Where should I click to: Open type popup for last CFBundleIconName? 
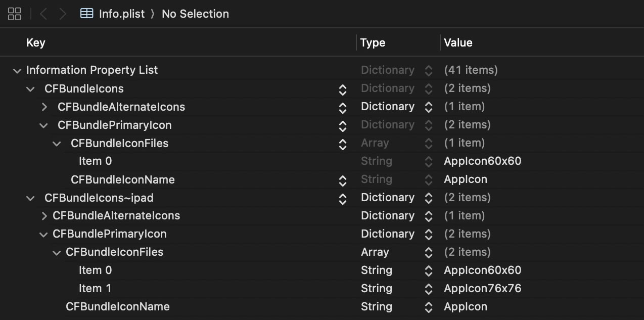(429, 307)
